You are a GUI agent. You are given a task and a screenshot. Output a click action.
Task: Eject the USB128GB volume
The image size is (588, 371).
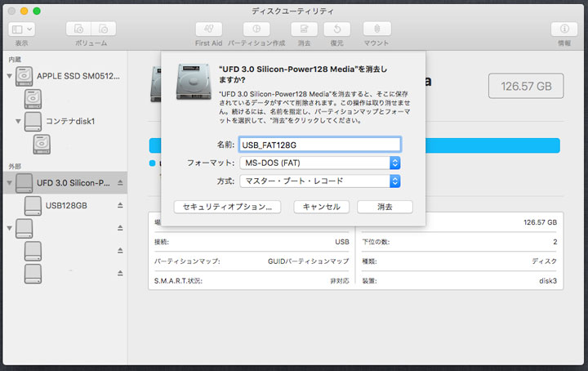120,205
